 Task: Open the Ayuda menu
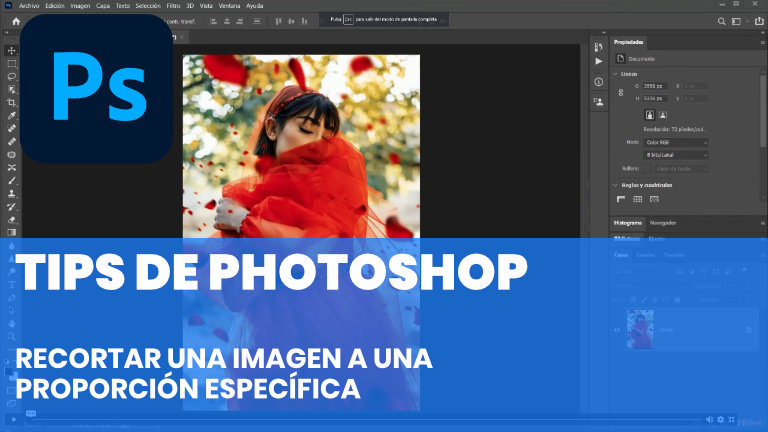tap(254, 6)
